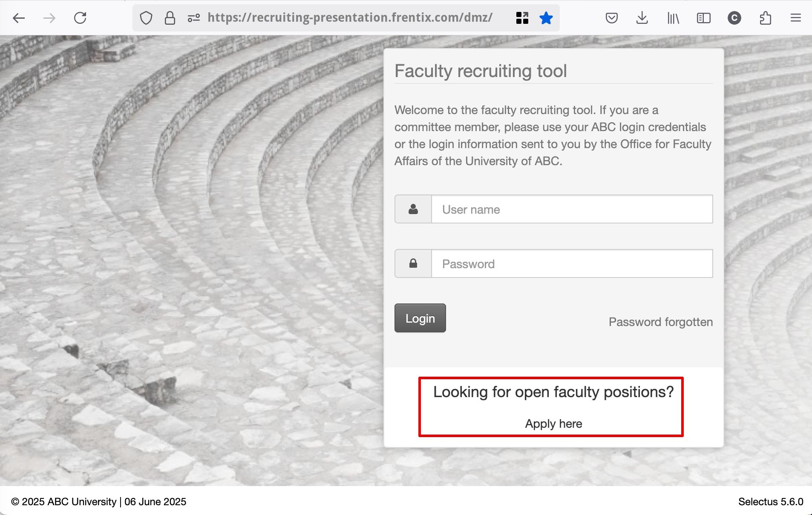812x515 pixels.
Task: Click the QR code grid icon in the address bar
Action: [x=522, y=18]
